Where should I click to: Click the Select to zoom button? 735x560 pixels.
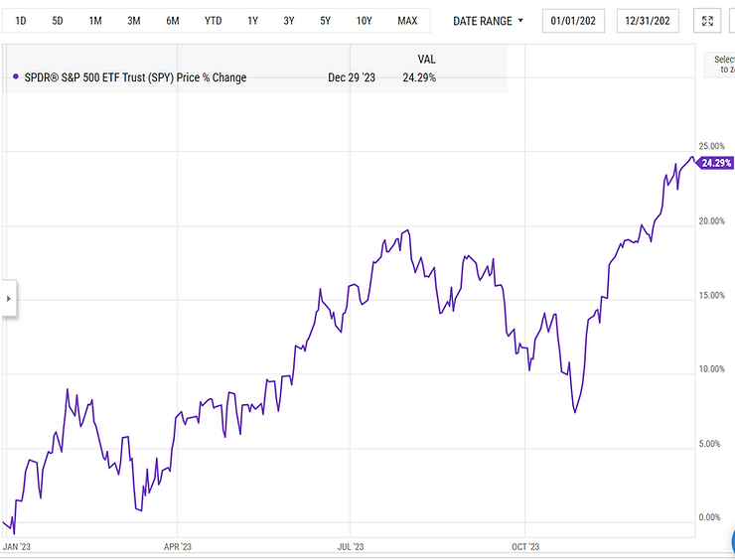pyautogui.click(x=720, y=65)
